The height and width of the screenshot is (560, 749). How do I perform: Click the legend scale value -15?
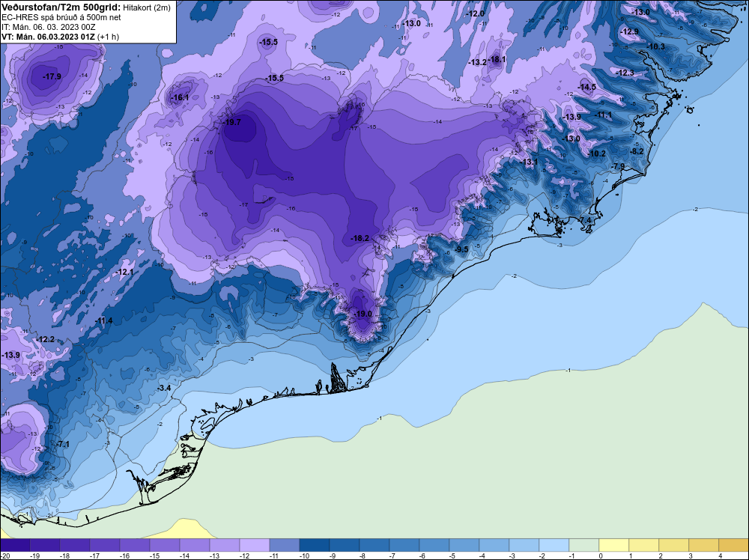(154, 556)
